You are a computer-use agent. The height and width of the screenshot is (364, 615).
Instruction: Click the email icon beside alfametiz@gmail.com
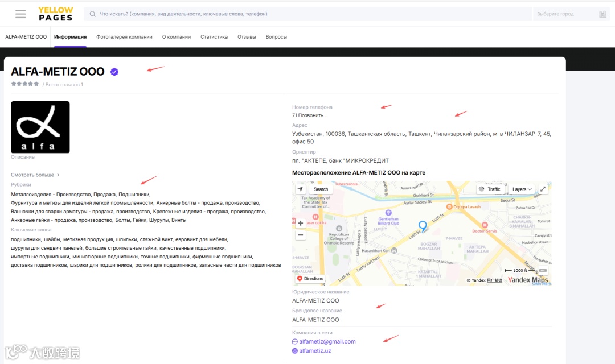click(295, 342)
